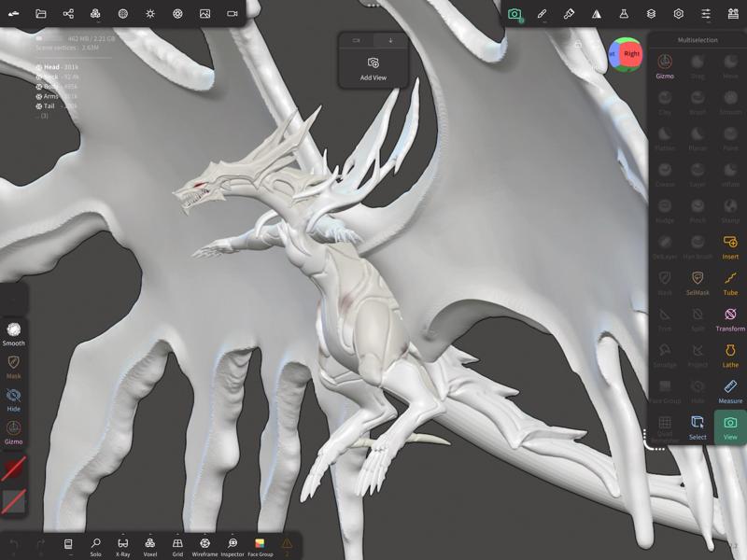The height and width of the screenshot is (560, 747).
Task: Toggle the Inspector
Action: click(x=233, y=547)
